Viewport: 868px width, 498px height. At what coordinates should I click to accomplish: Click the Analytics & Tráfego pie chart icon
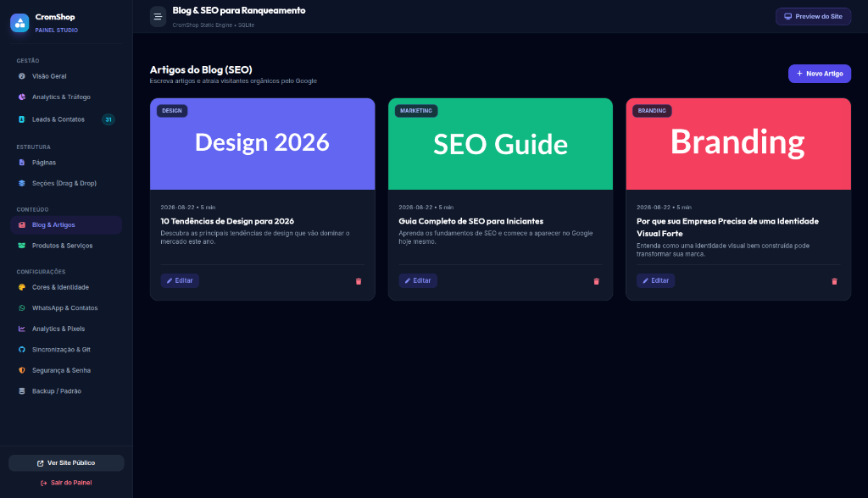click(21, 97)
